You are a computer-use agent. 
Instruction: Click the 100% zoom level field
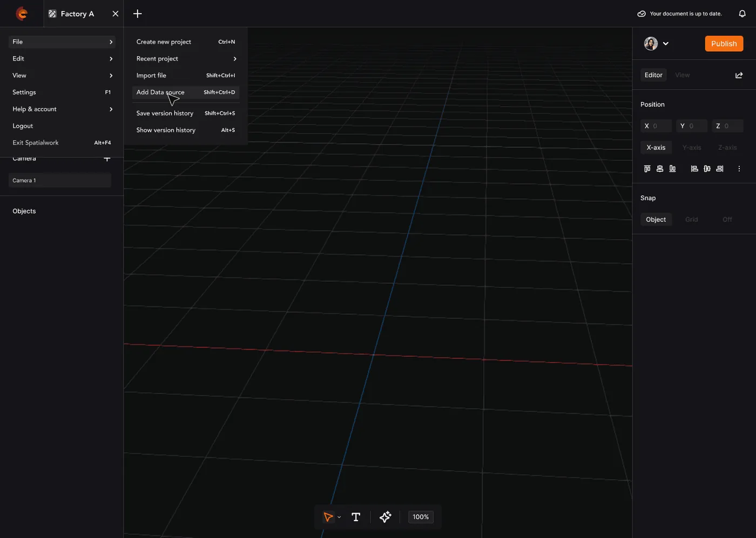coord(421,517)
